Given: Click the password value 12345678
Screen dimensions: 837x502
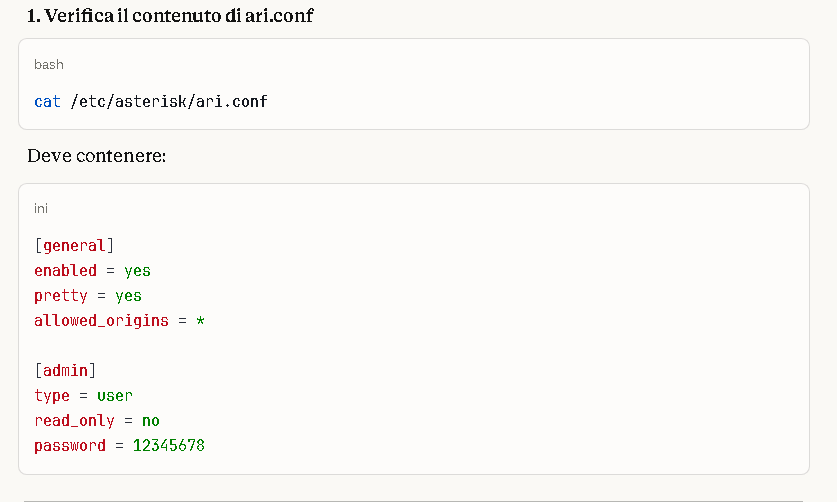Looking at the screenshot, I should tap(169, 446).
